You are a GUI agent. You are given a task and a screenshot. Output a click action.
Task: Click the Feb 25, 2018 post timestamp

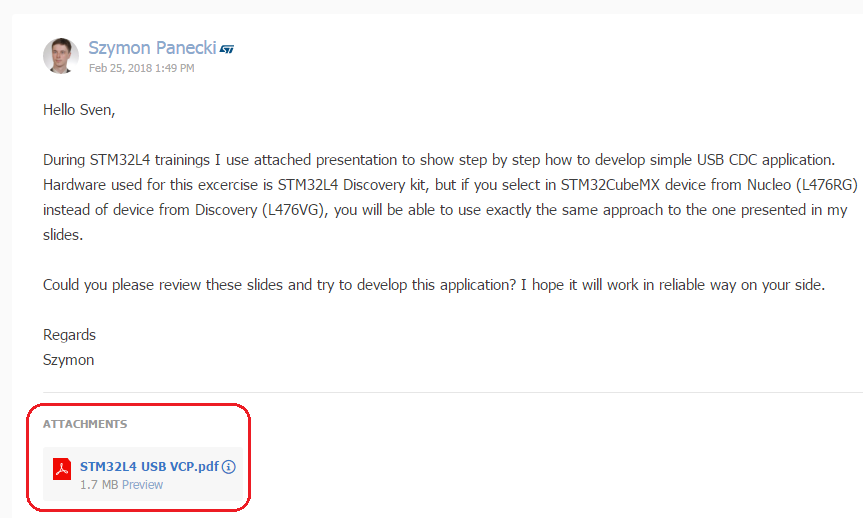(141, 68)
